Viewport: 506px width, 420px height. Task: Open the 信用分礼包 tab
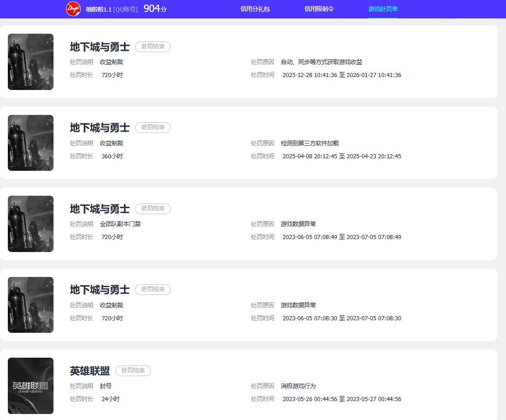pyautogui.click(x=255, y=9)
